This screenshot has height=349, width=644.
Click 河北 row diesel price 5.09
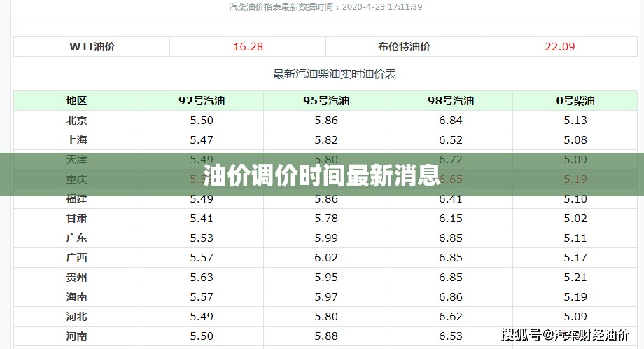[575, 317]
